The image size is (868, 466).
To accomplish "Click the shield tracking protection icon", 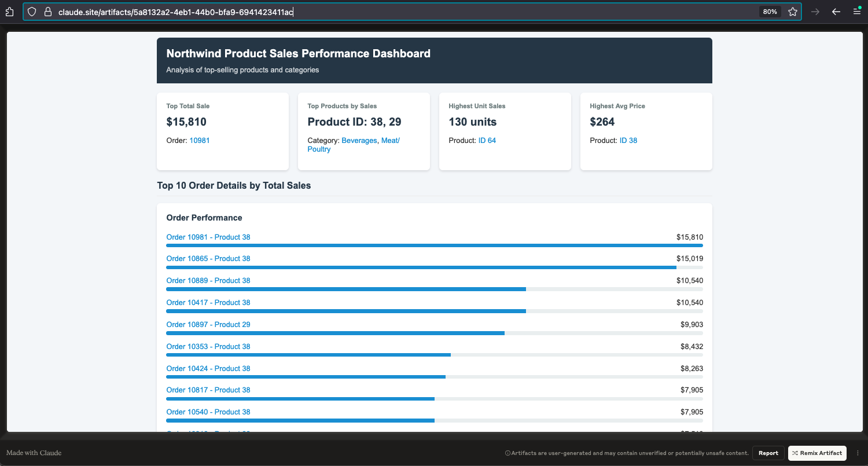I will coord(32,12).
